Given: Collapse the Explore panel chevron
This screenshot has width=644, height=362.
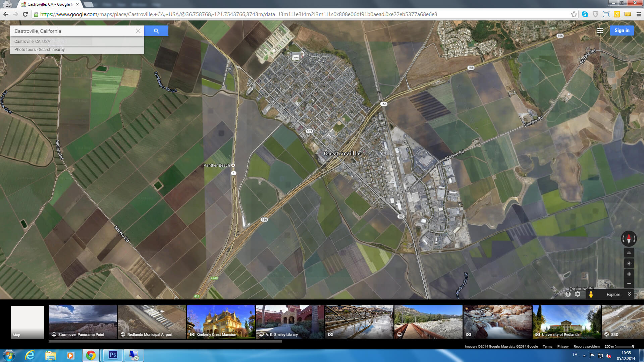Looking at the screenshot, I should pos(629,294).
